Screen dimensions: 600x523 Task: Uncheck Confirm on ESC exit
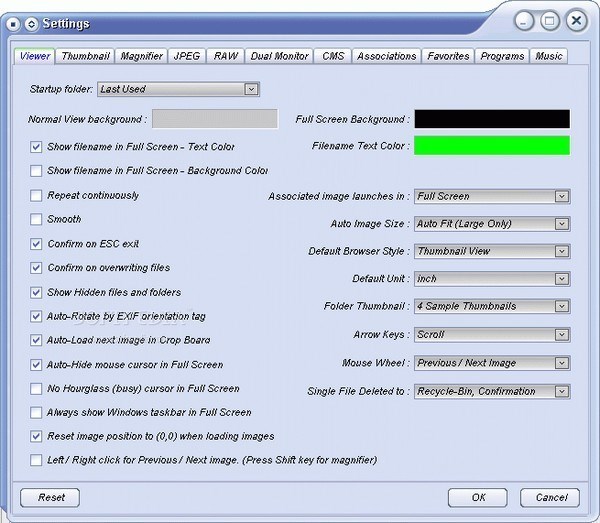pyautogui.click(x=36, y=244)
